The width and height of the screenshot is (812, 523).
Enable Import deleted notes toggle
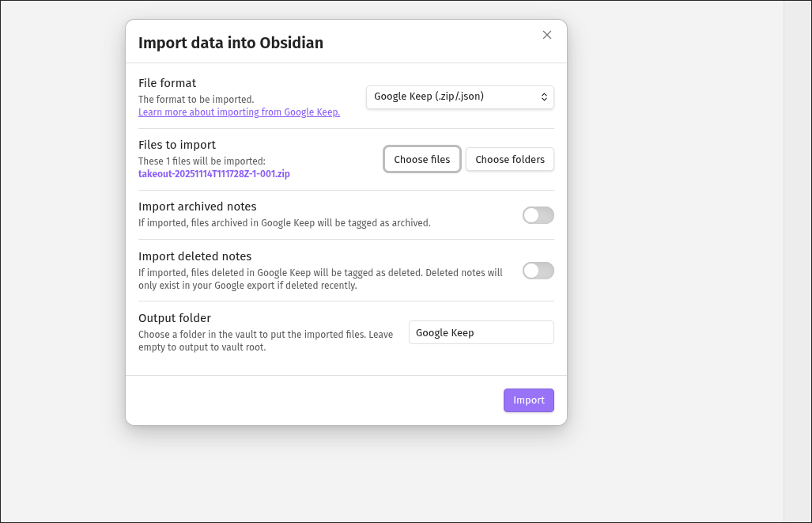click(538, 271)
